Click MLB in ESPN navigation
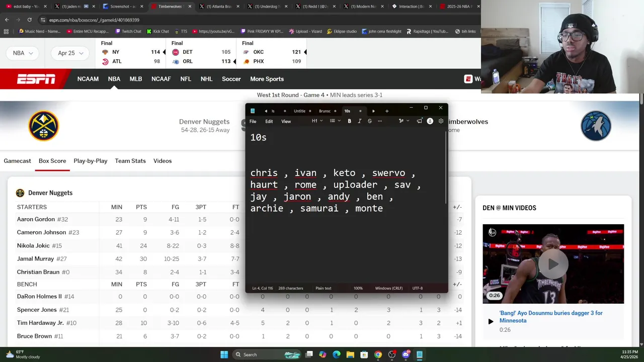 click(136, 79)
